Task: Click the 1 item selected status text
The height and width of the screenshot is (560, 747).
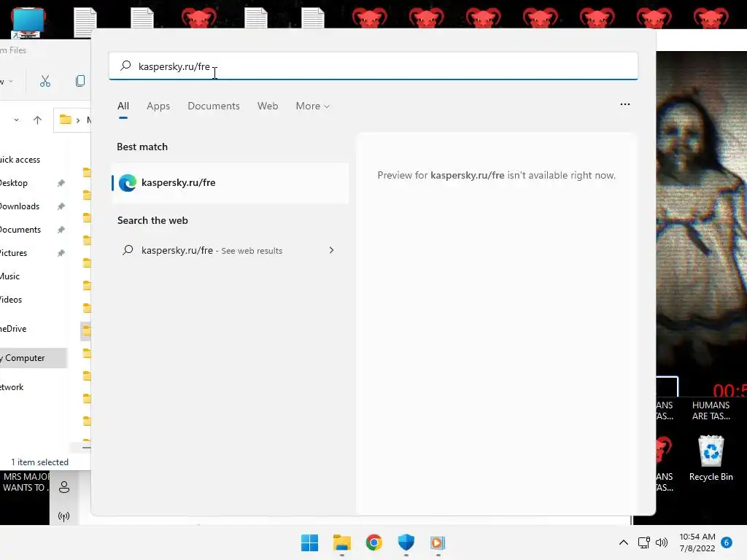Action: coord(39,462)
